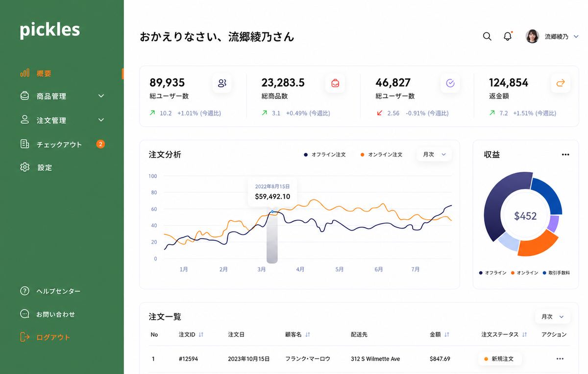The width and height of the screenshot is (588, 374).
Task: Open the user menu chevron beside 流郷綾乃
Action: tap(576, 36)
